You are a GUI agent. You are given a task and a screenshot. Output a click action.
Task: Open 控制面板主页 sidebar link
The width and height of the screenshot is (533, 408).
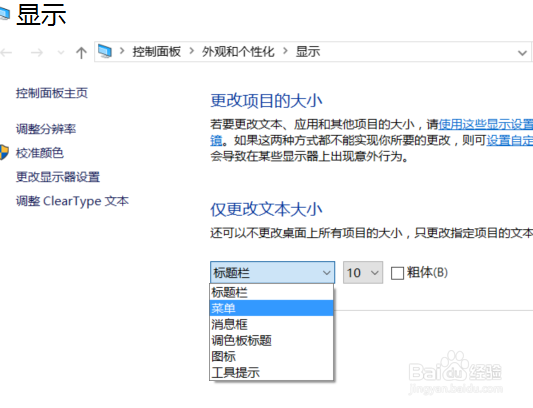coord(52,93)
